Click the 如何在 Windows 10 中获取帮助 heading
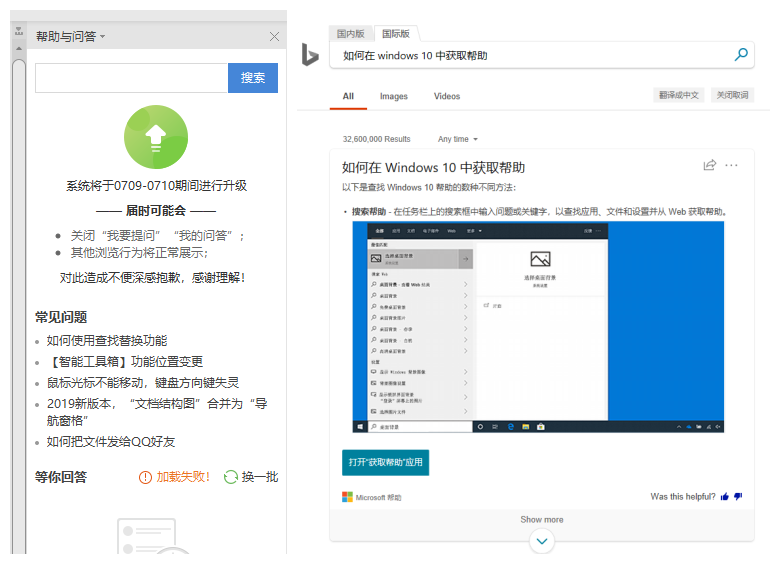This screenshot has width=780, height=564. (x=433, y=168)
